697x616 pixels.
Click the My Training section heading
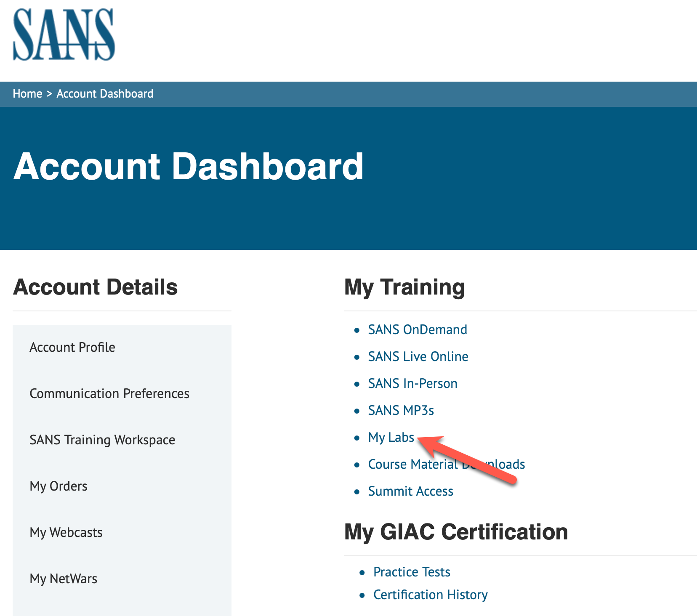coord(404,287)
